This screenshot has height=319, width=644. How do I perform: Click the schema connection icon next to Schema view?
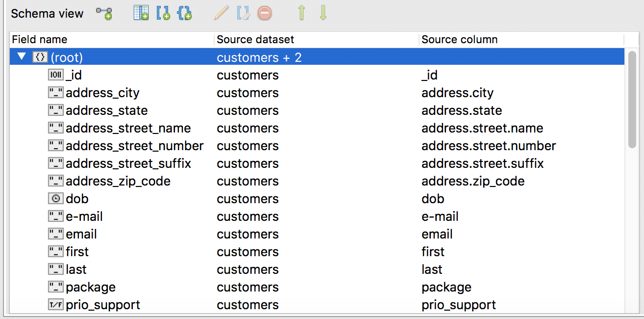coord(104,12)
